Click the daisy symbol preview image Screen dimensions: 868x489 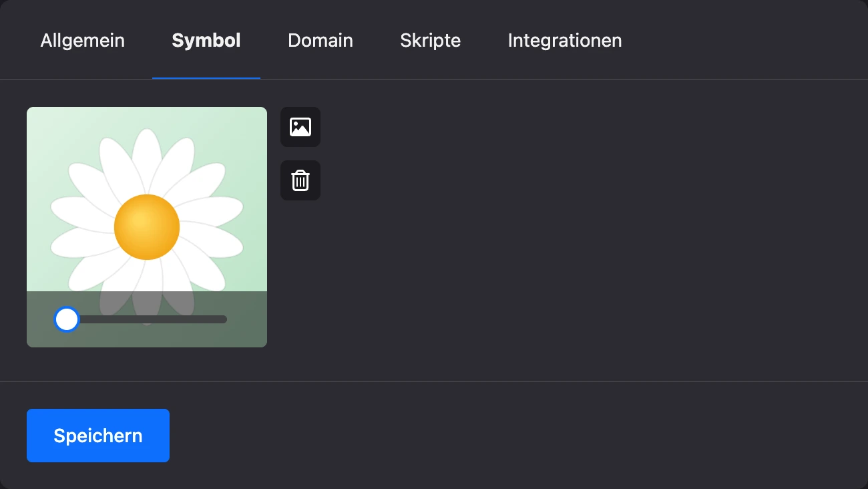click(x=147, y=227)
